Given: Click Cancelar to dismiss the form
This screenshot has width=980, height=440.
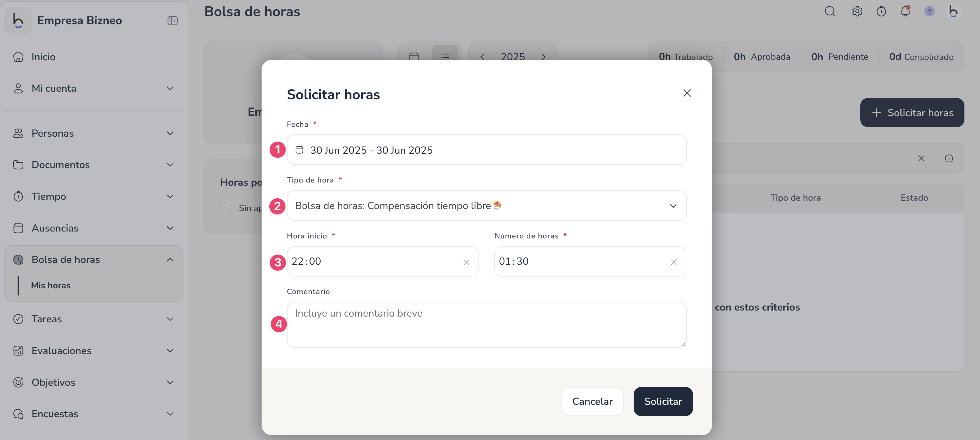Looking at the screenshot, I should tap(592, 402).
